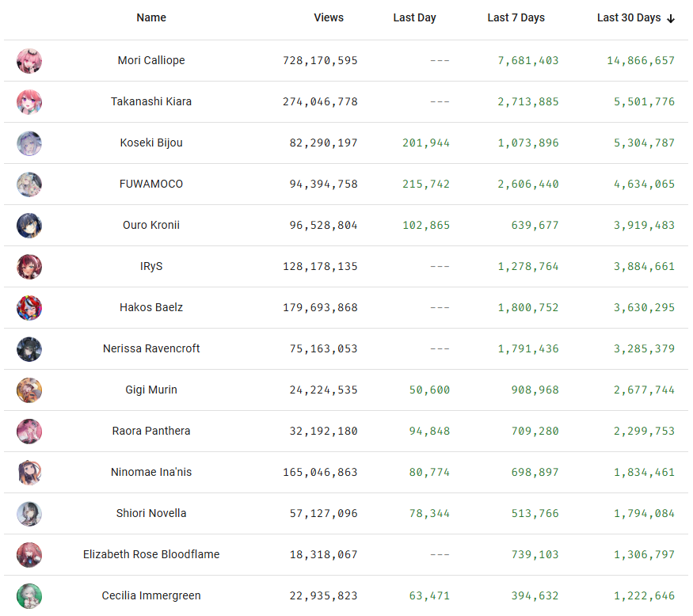The width and height of the screenshot is (693, 616).
Task: Click the descending sort arrow icon
Action: coord(671,18)
